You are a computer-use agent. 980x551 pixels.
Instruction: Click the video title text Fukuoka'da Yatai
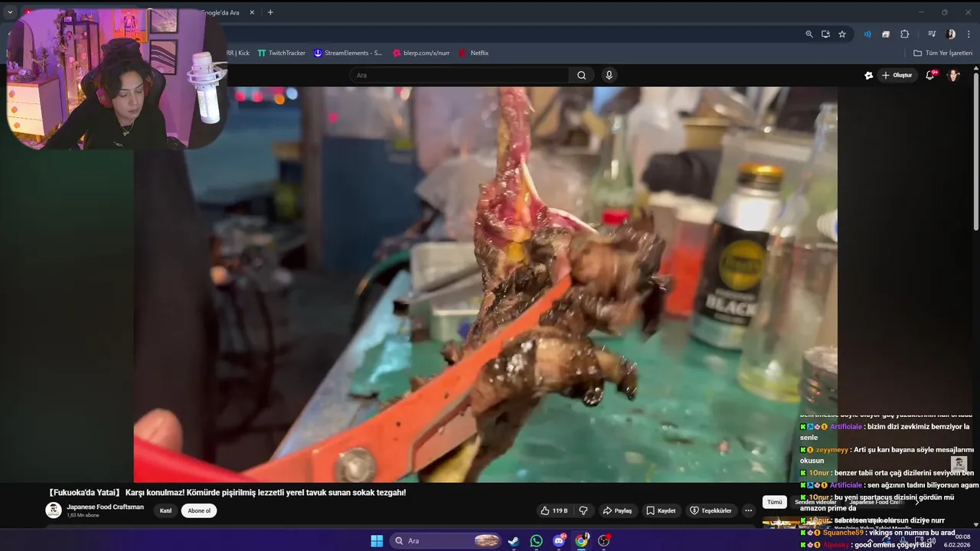[x=227, y=493]
